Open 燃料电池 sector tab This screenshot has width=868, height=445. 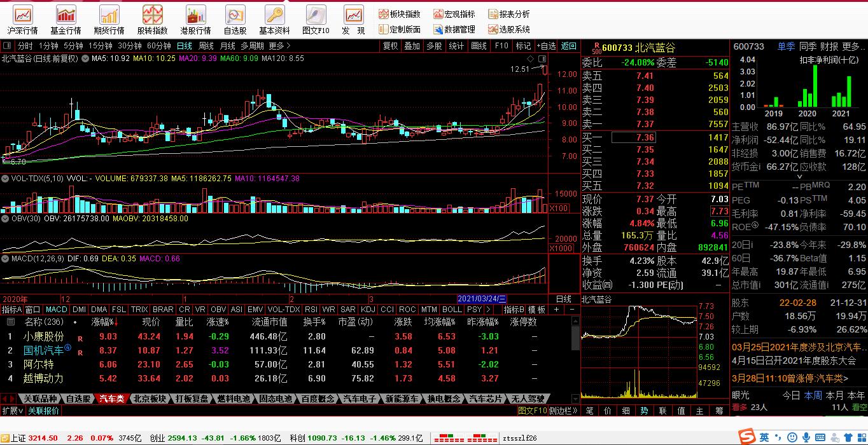[234, 399]
